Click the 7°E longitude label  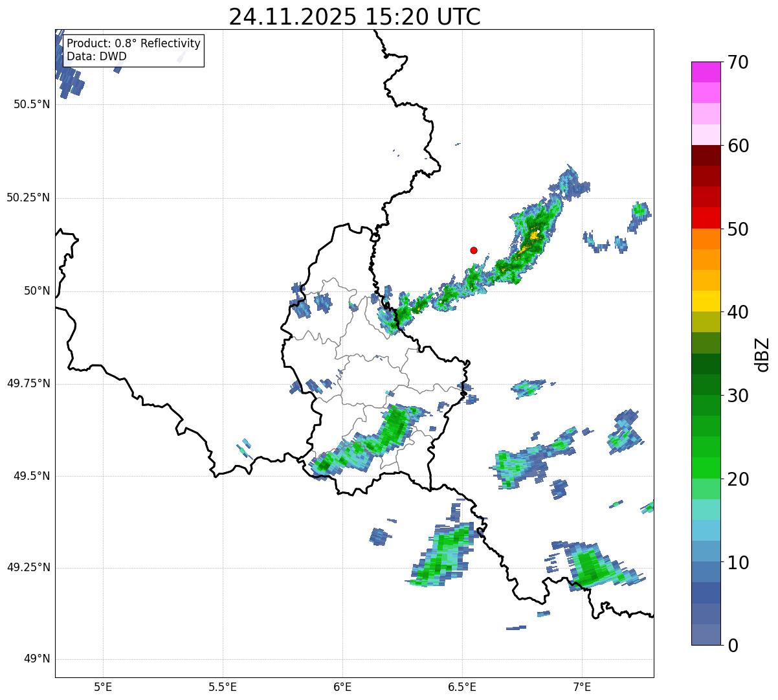(x=582, y=686)
